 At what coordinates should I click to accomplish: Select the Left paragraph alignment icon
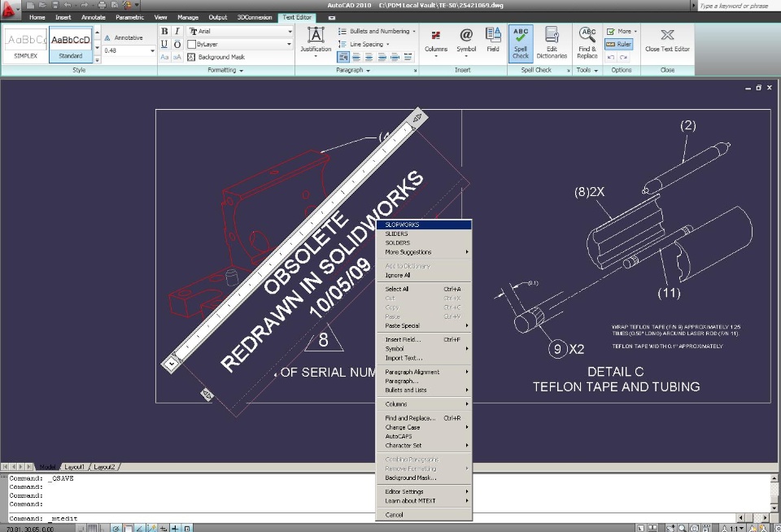356,57
